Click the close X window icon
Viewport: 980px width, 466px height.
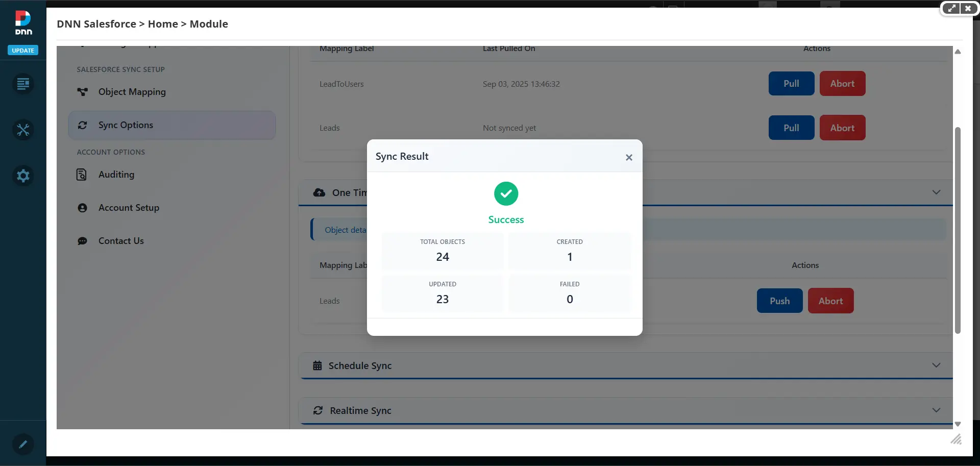(x=968, y=9)
